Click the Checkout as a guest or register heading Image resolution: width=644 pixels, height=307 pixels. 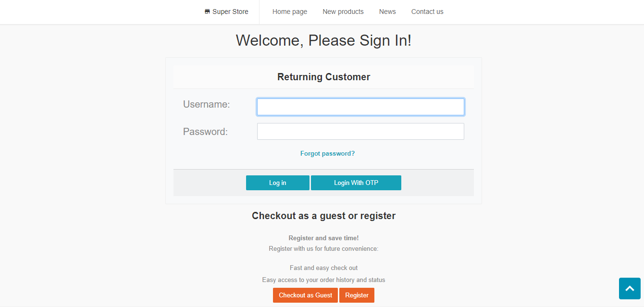[323, 216]
